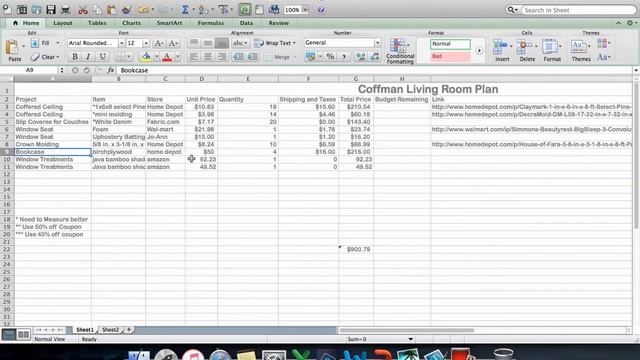The image size is (640, 360).
Task: Open Excel Help question mark
Action: coord(321,9)
